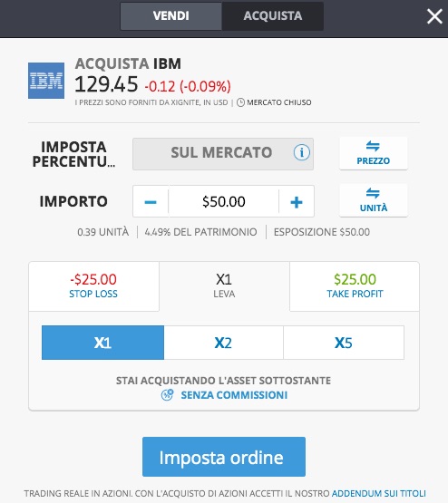448x503 pixels.
Task: Increase the amount with the plus button
Action: click(x=297, y=202)
